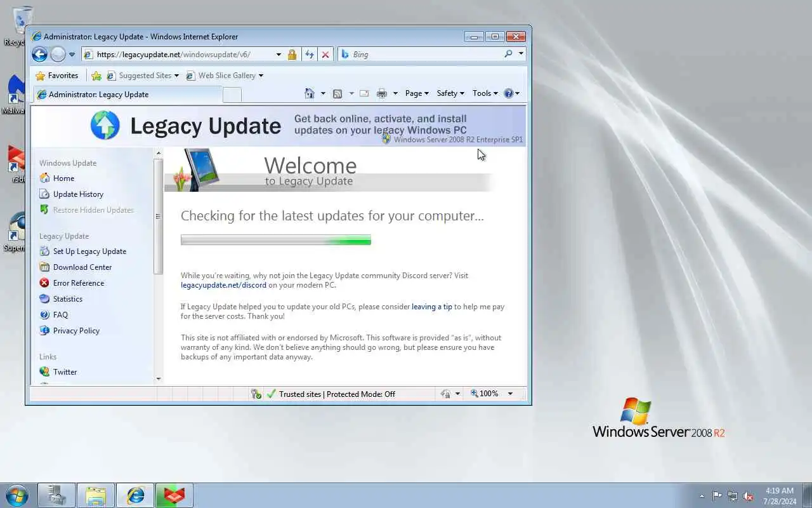This screenshot has height=508, width=812.
Task: Expand the zoom level dropdown arrow
Action: tap(510, 394)
